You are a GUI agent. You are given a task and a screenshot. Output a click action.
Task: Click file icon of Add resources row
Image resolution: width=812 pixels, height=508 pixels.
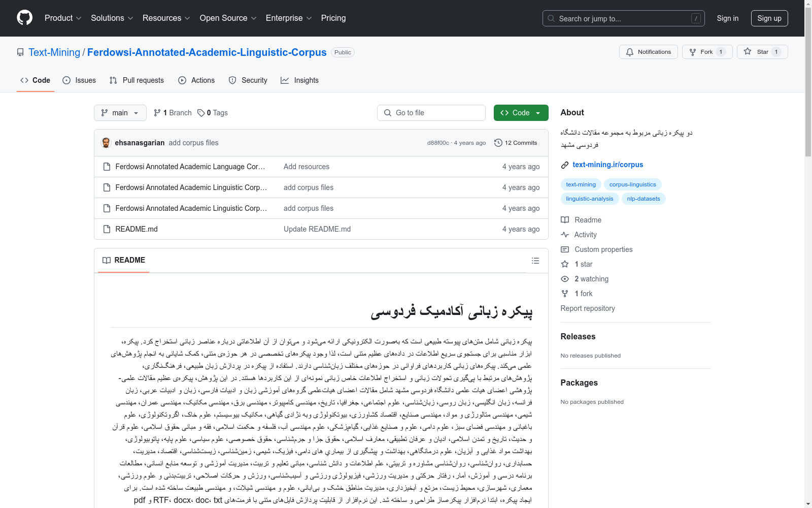click(107, 167)
